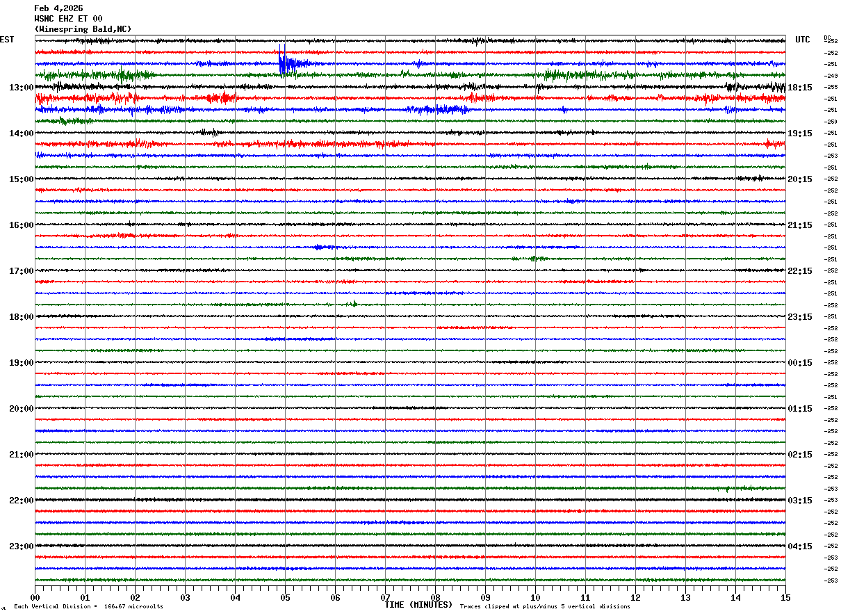Click the '23:15' UTC time label
841x616 pixels.
[x=799, y=317]
